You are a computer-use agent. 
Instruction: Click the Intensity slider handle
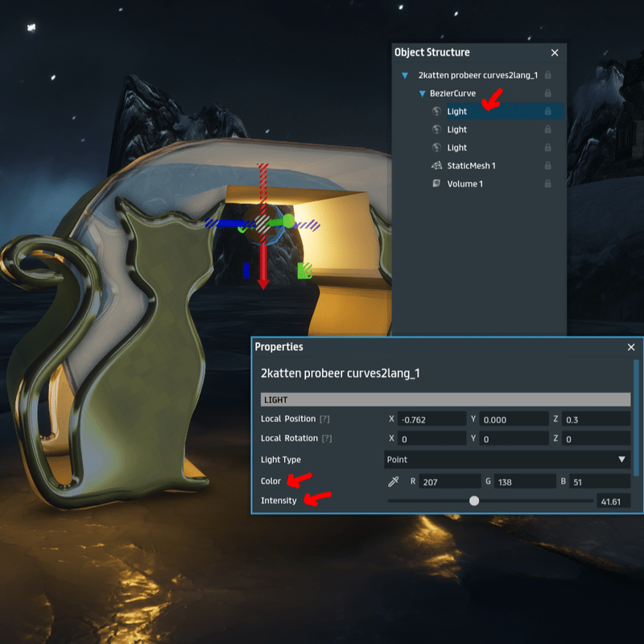[x=474, y=501]
